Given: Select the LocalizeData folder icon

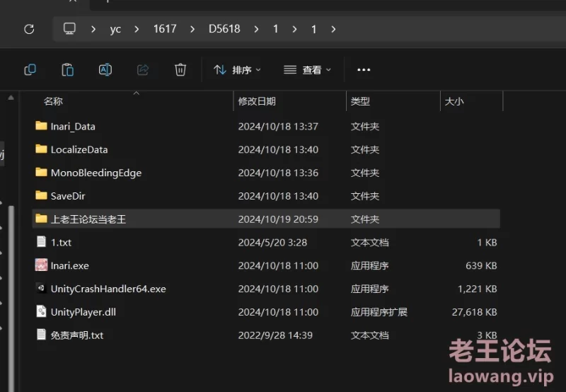Looking at the screenshot, I should 41,149.
